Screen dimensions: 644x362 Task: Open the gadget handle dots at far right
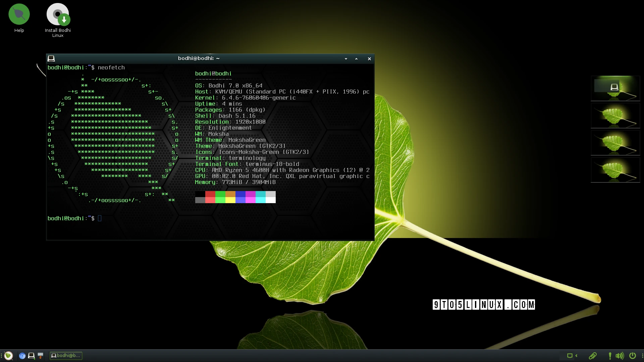[642, 356]
